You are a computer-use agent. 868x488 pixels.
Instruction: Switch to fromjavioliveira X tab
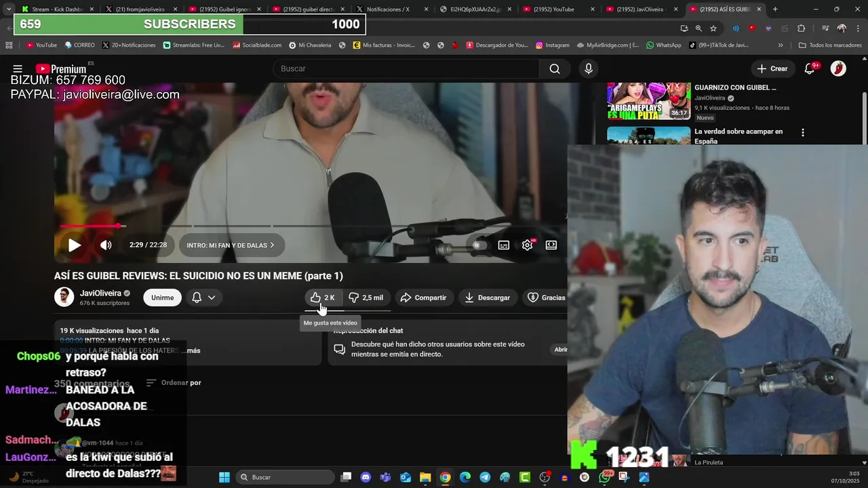coord(140,9)
